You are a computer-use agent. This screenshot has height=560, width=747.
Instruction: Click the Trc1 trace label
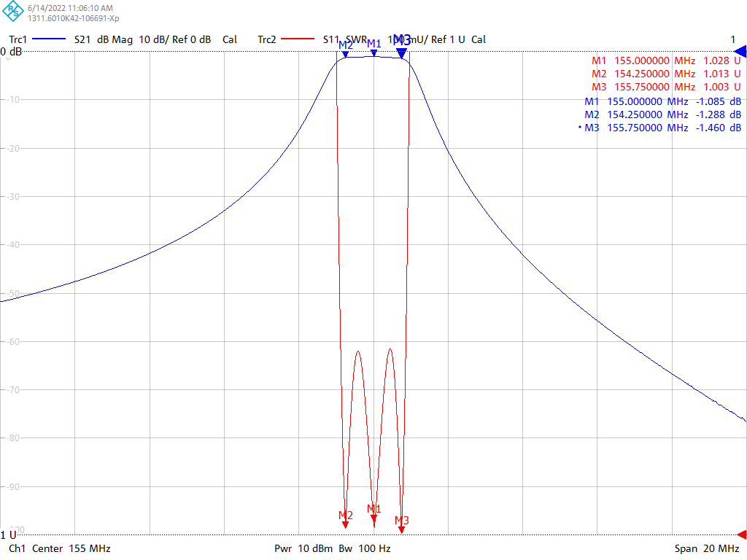[x=18, y=39]
